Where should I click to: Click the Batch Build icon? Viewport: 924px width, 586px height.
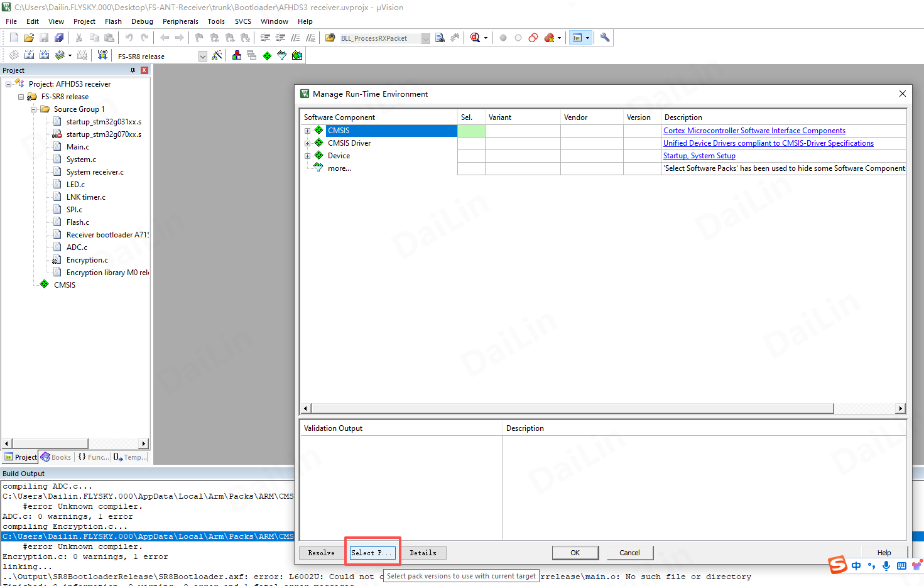[x=60, y=55]
